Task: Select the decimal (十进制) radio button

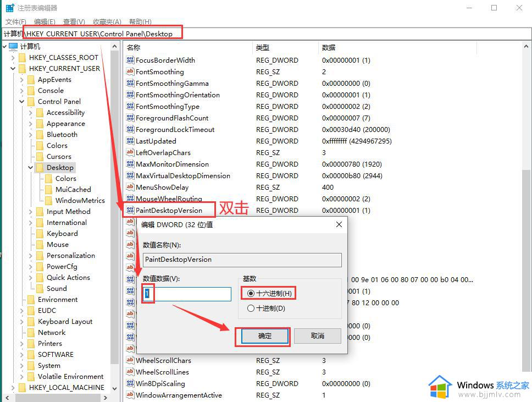Action: pos(251,309)
